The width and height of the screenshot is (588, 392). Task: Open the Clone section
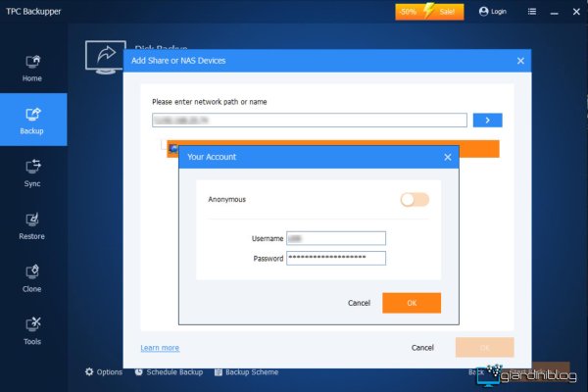pyautogui.click(x=32, y=278)
